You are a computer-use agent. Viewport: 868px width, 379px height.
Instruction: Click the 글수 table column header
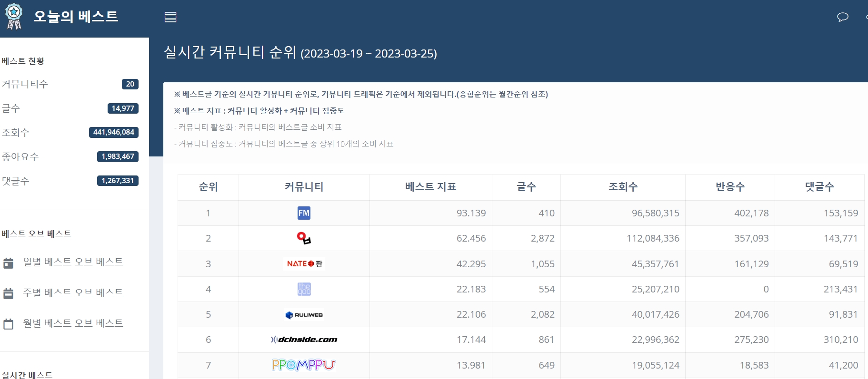[x=526, y=187]
